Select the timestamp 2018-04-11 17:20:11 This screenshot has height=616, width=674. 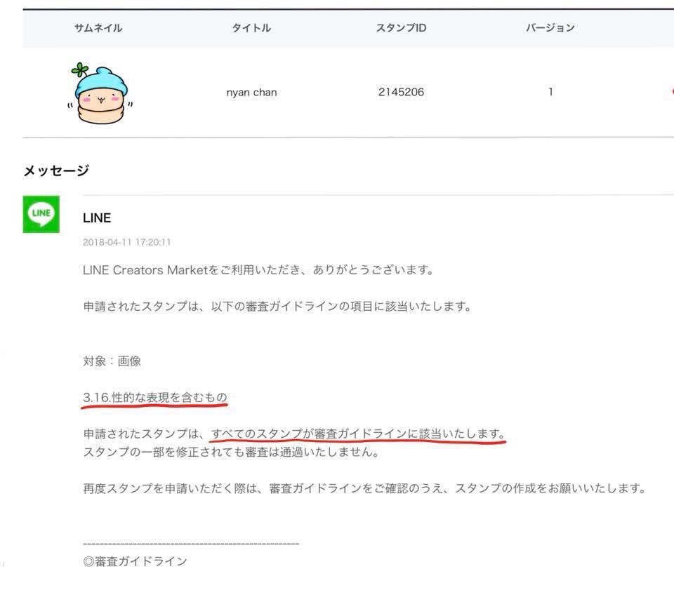(127, 242)
